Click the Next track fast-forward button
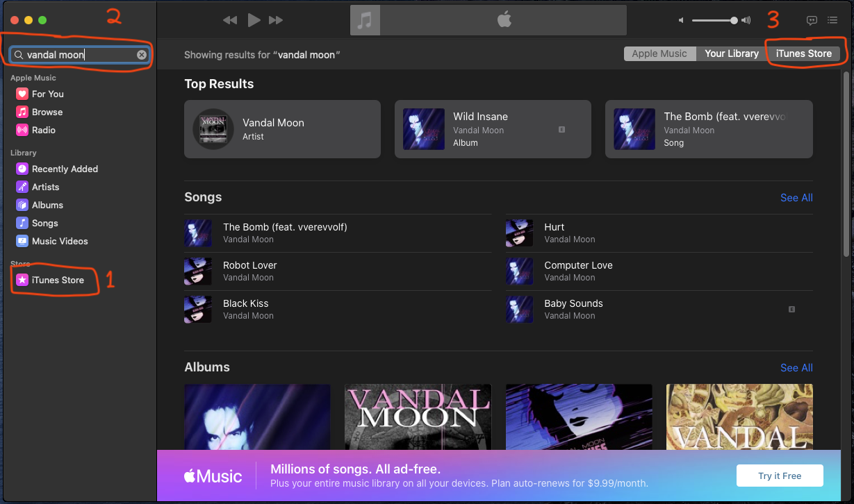The image size is (854, 504). click(x=276, y=20)
